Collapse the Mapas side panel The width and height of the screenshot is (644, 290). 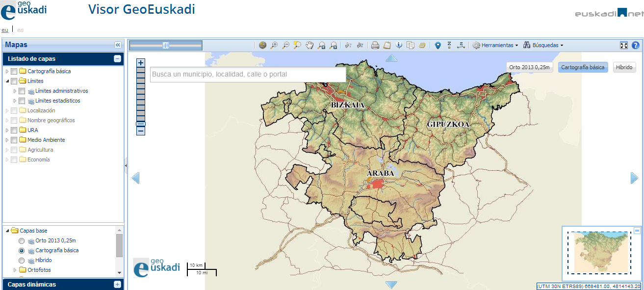(118, 45)
